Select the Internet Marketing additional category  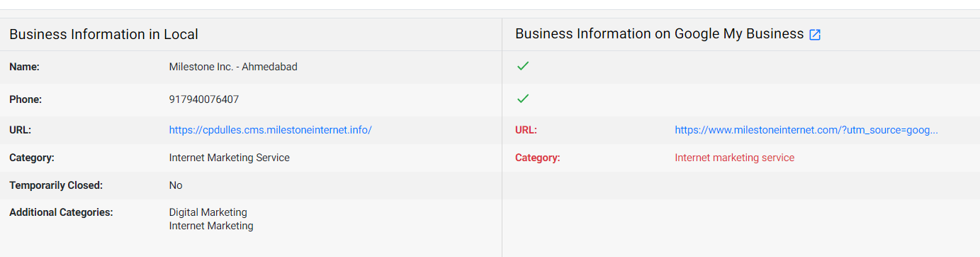(210, 226)
